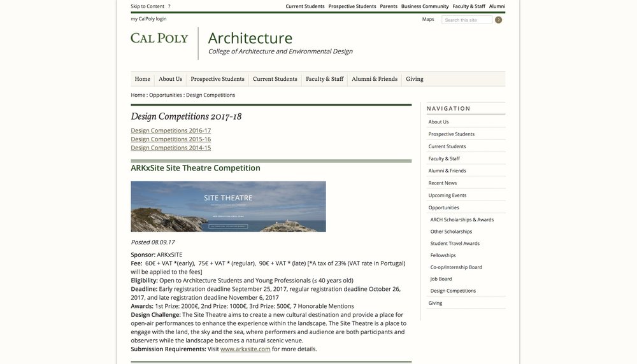Open ARCH Scholarships & Awards sidebar item
637x364 pixels.
(x=462, y=220)
